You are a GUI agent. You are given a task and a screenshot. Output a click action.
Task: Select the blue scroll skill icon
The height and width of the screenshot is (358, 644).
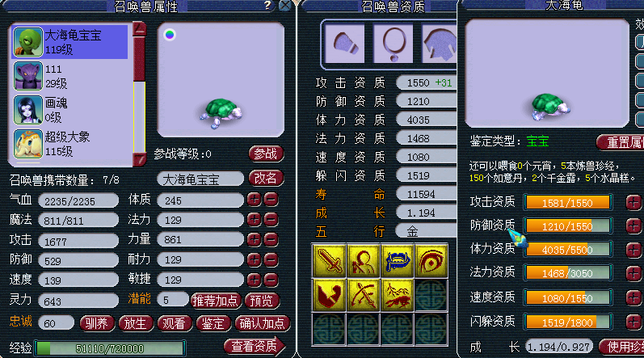tap(397, 261)
